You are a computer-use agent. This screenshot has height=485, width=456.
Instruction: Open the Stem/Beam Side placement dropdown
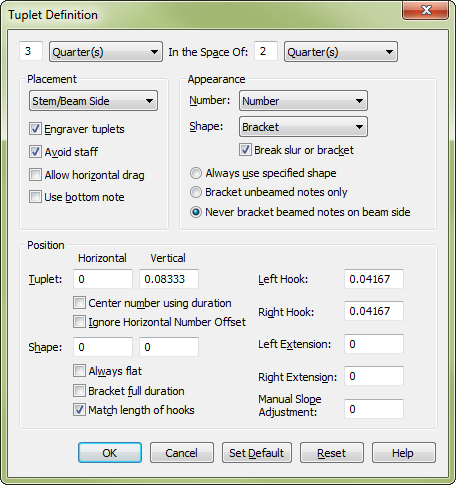pos(93,101)
